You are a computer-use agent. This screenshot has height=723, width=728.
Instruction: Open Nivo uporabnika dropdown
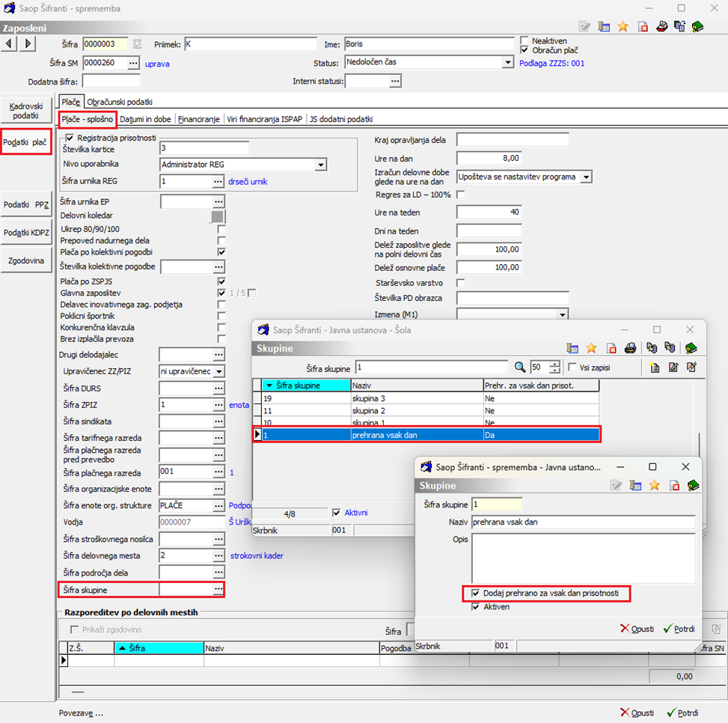click(321, 165)
